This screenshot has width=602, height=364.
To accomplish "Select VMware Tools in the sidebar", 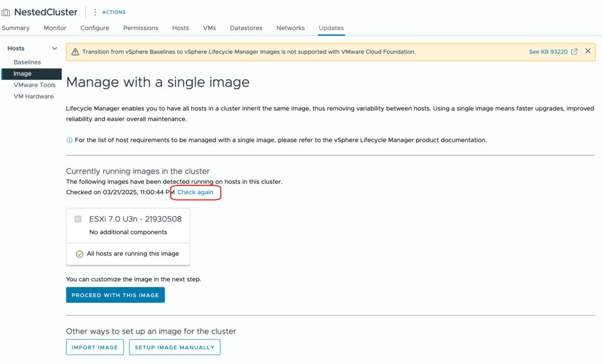I will [x=35, y=85].
